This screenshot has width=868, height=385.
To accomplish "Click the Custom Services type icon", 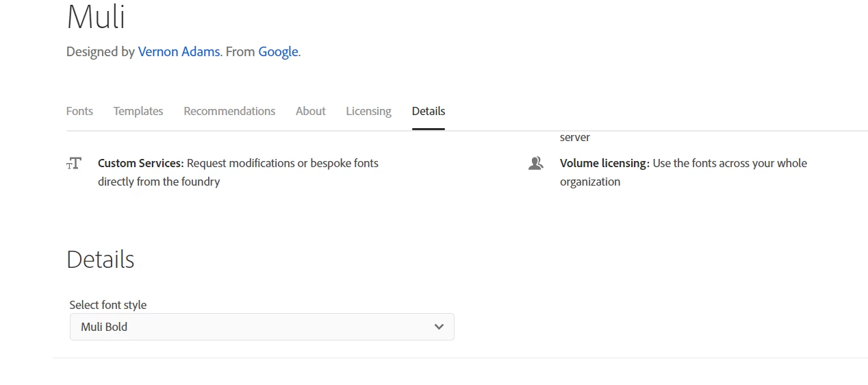I will (74, 163).
